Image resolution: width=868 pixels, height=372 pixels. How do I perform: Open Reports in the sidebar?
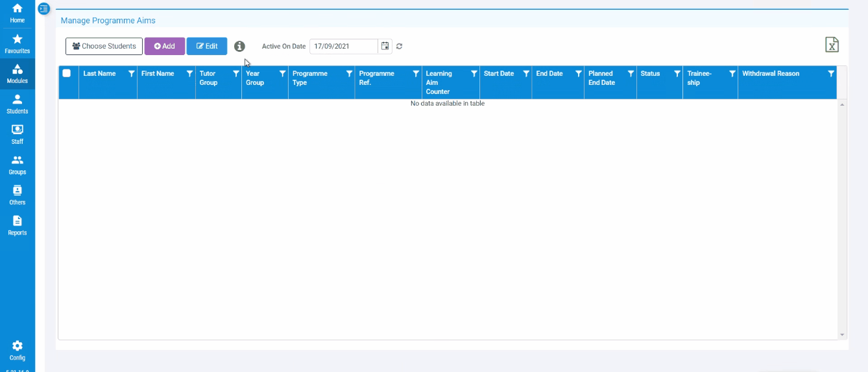(x=18, y=226)
